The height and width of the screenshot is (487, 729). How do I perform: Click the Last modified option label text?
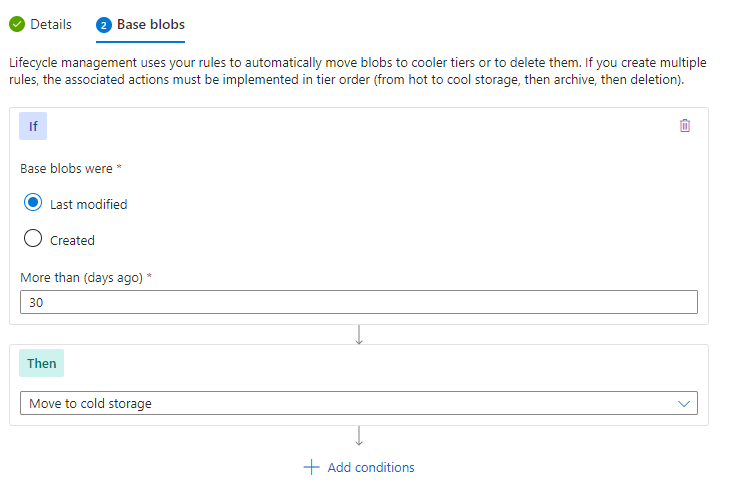[88, 204]
